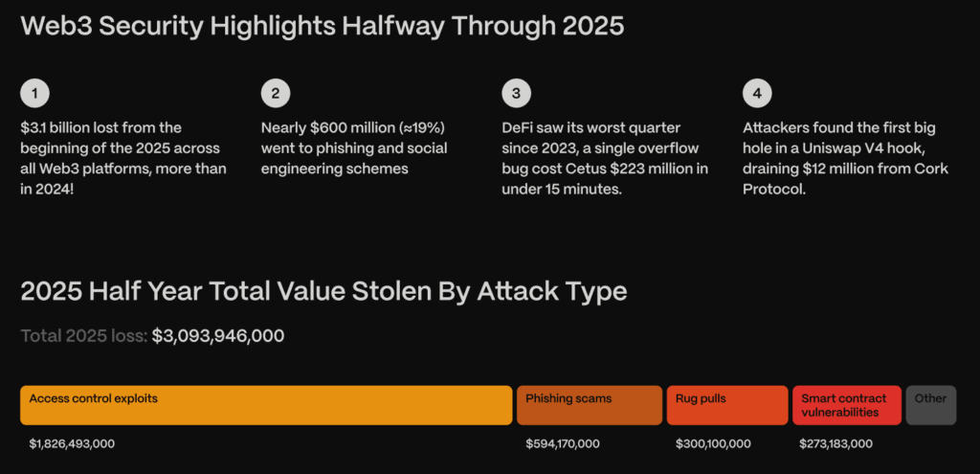Image resolution: width=980 pixels, height=474 pixels.
Task: Click the number 2 circle badge
Action: click(276, 93)
